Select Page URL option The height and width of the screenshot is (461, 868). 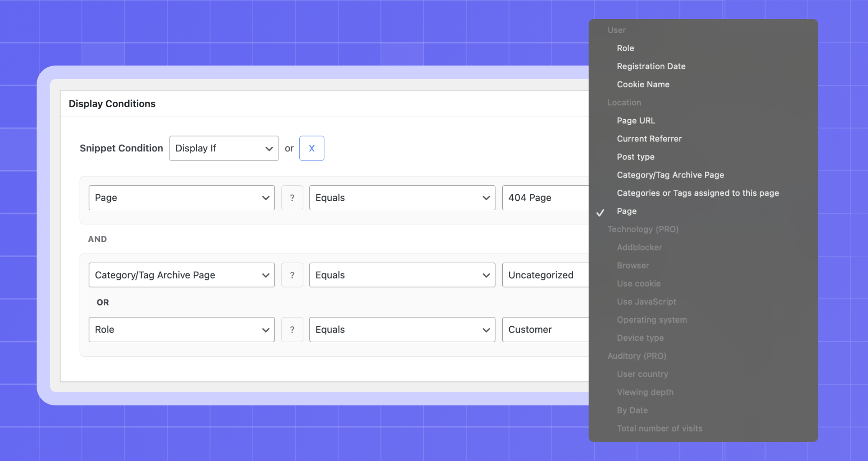[636, 121]
